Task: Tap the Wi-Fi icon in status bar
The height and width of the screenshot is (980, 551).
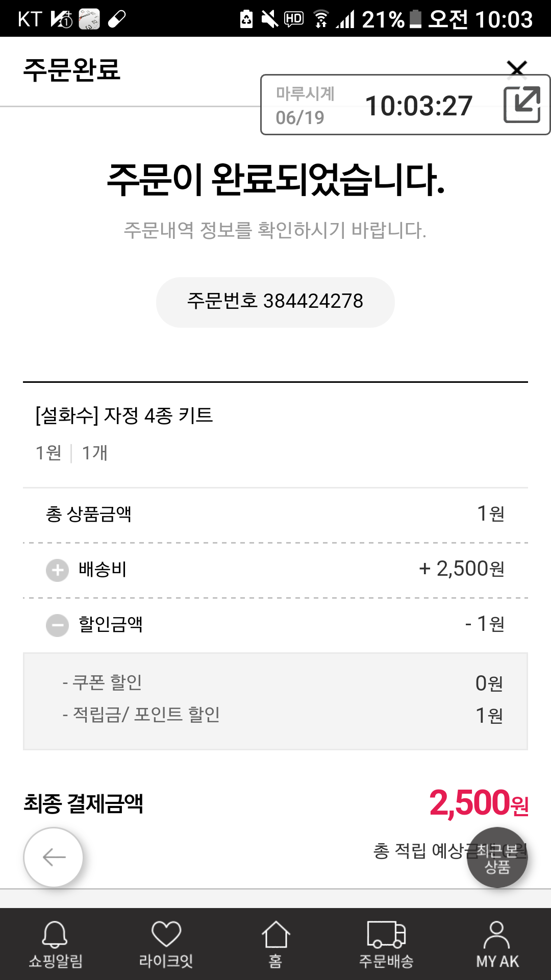Action: 321,19
